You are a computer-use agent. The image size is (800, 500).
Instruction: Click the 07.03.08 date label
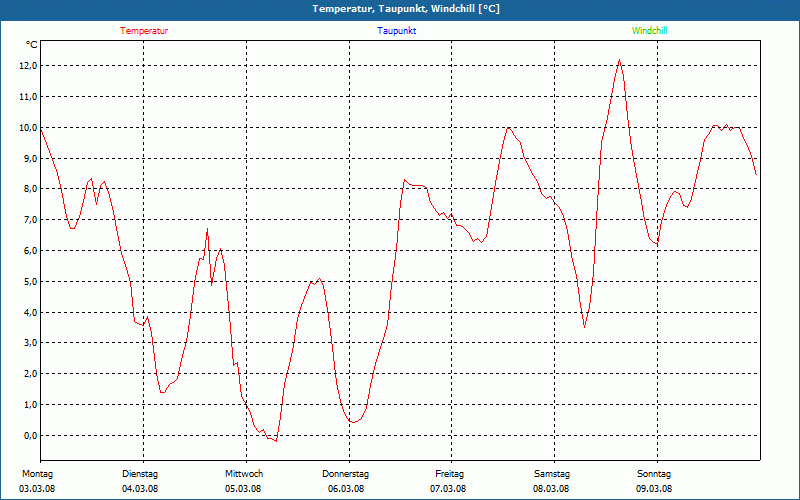coord(448,489)
